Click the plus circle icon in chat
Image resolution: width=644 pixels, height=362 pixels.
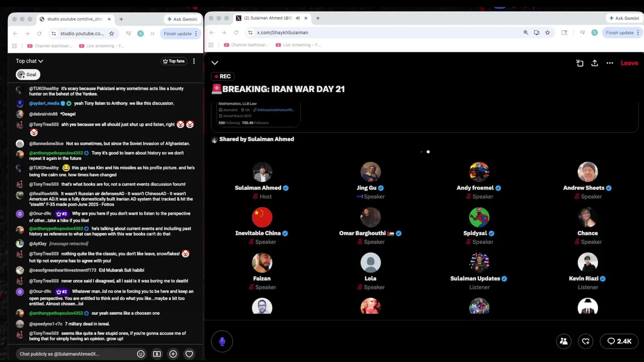coord(173,354)
